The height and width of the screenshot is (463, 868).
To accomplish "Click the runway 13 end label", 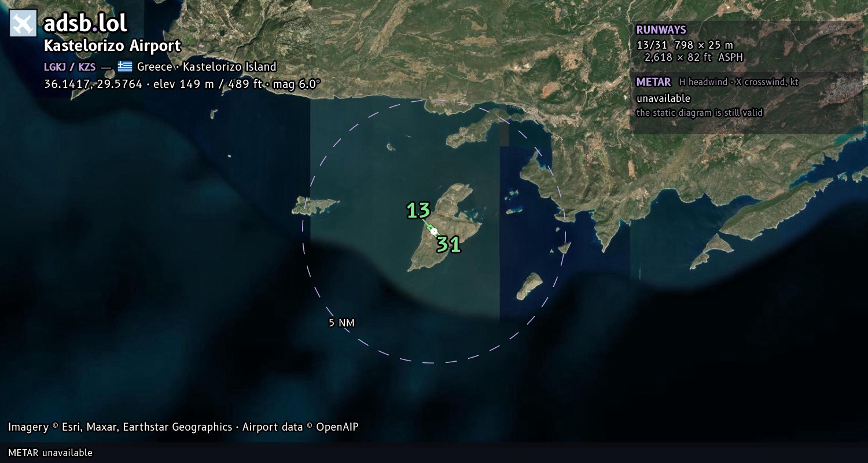I will (418, 211).
